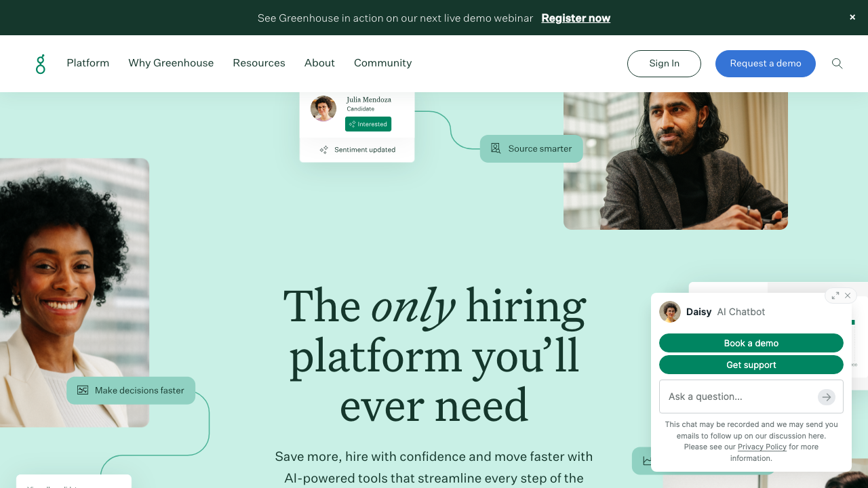868x488 pixels.
Task: Send the chat question arrow button
Action: point(826,397)
